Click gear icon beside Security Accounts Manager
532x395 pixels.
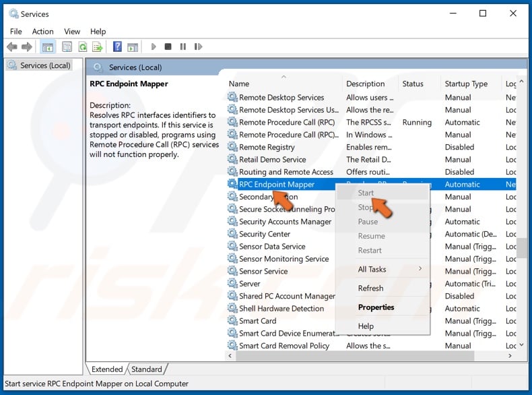(x=232, y=221)
